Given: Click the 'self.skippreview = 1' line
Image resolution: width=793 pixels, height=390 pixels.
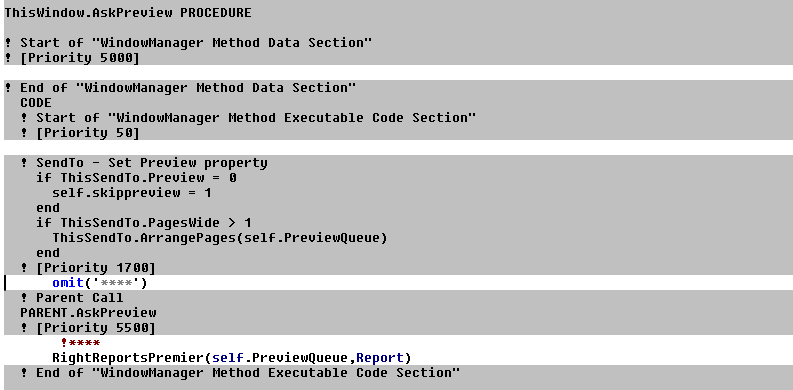Looking at the screenshot, I should 131,193.
